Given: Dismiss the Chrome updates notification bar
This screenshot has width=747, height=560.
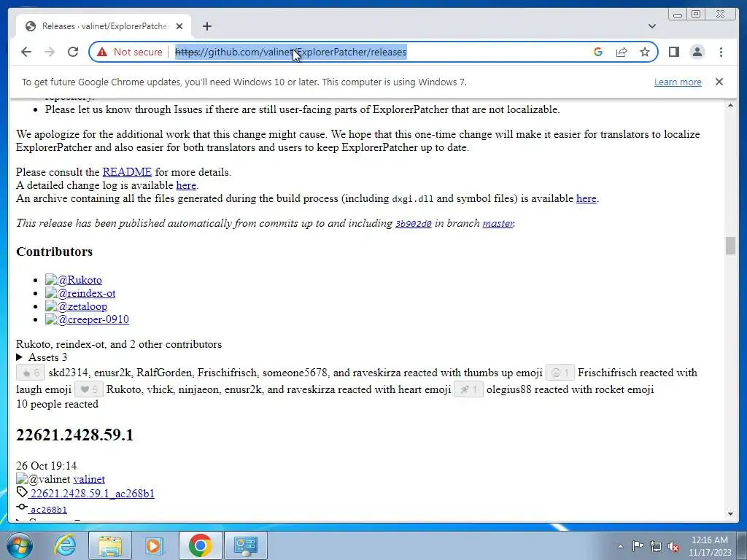Looking at the screenshot, I should 719,82.
